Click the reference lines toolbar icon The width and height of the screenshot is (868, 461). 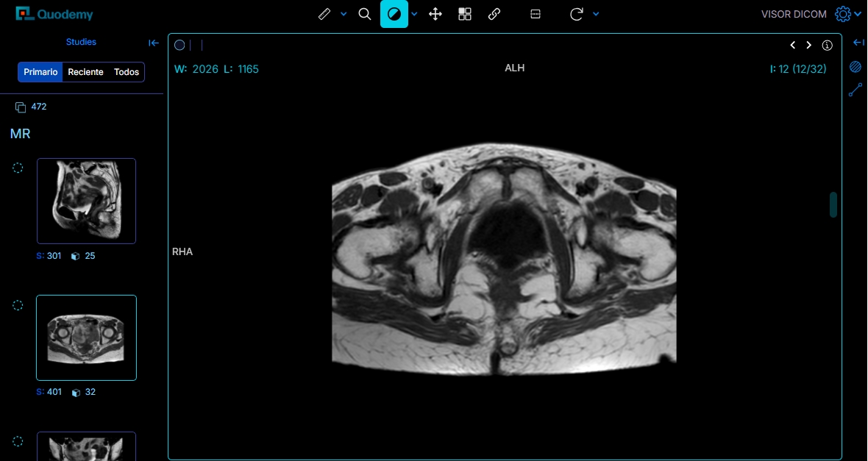point(536,14)
